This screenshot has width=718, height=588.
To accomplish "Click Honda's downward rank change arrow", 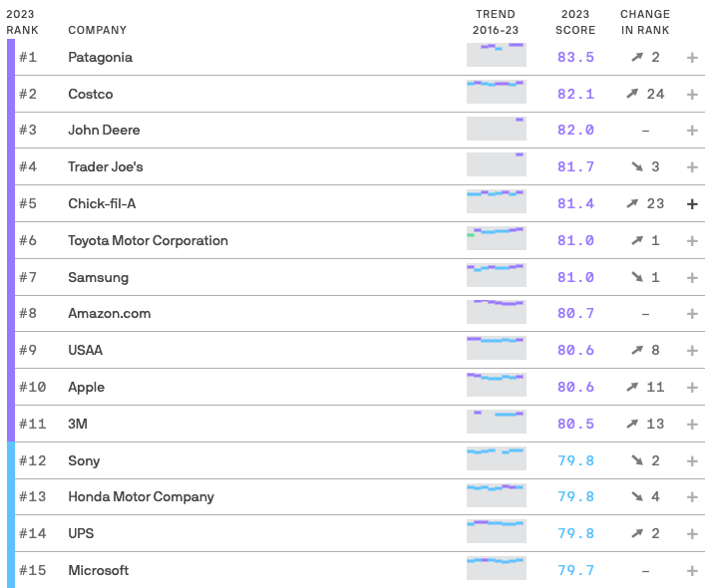I will 637,496.
